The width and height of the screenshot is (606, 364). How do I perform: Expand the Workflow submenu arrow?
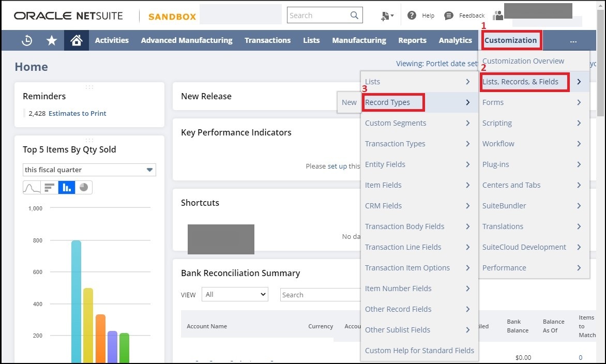579,144
